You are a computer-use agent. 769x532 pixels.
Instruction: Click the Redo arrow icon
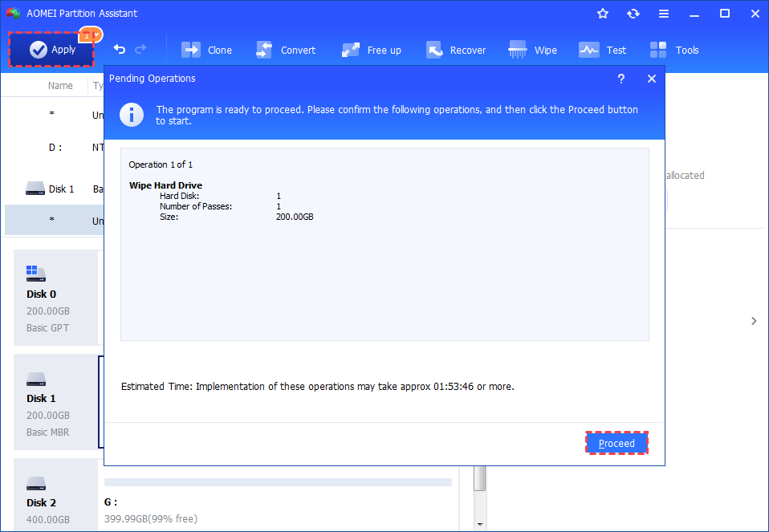(x=140, y=49)
